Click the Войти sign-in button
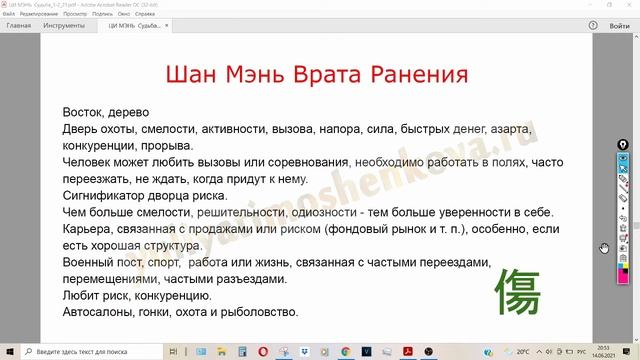This screenshot has width=640, height=360. coord(620,26)
